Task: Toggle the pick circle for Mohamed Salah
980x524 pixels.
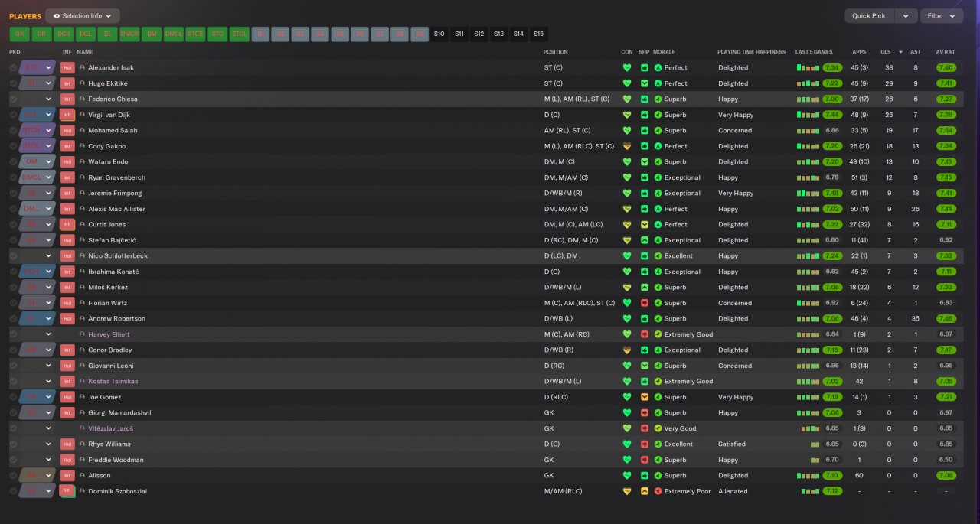Action: point(13,131)
